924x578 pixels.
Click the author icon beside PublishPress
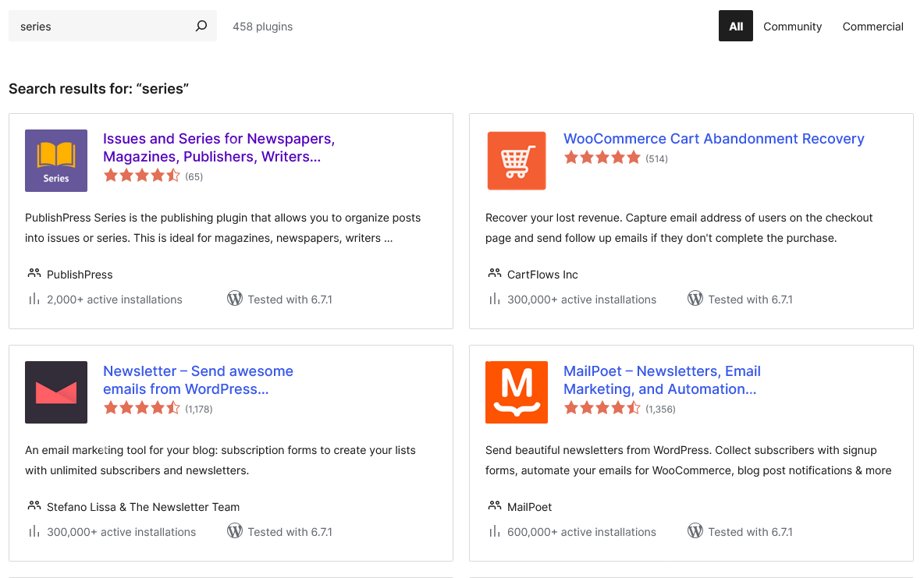(x=34, y=273)
